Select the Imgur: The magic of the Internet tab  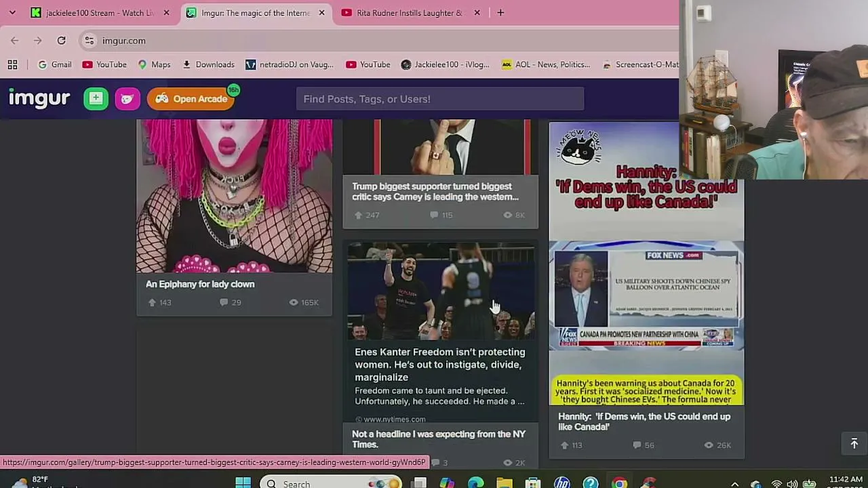[256, 13]
